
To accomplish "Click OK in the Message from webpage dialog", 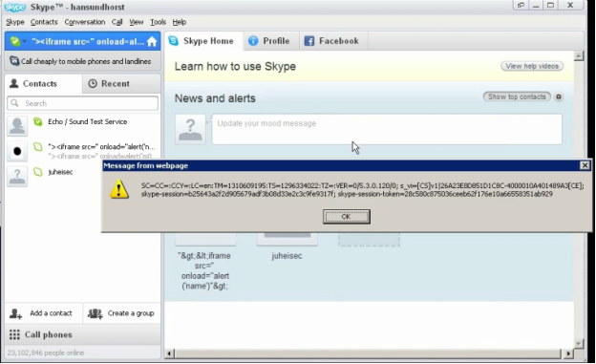I will tap(347, 217).
